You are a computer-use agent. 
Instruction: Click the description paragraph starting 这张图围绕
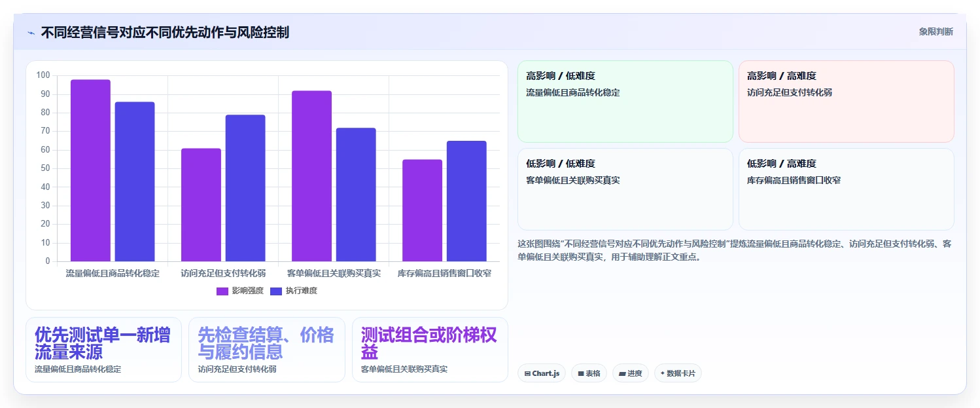click(735, 250)
